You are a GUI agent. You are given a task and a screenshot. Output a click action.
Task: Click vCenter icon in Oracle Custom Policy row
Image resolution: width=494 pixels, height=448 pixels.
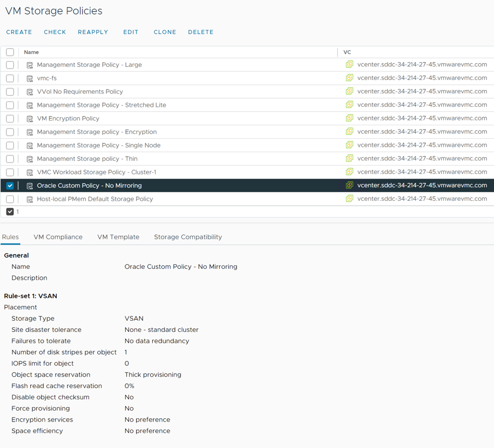point(349,185)
